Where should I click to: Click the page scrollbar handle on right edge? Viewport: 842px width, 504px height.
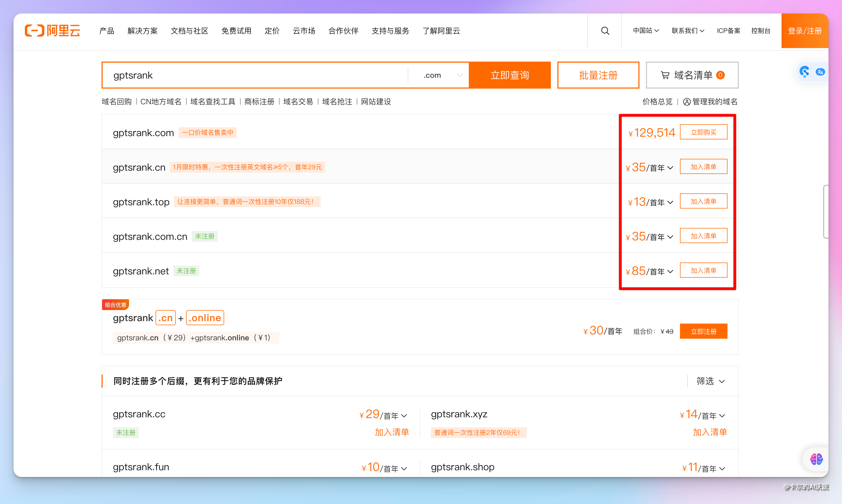coord(826,212)
